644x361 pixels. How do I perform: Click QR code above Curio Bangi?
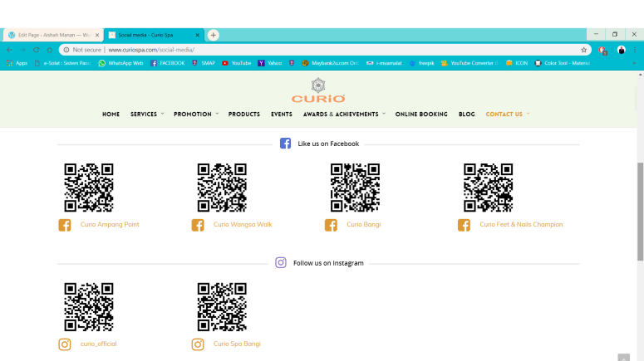355,188
